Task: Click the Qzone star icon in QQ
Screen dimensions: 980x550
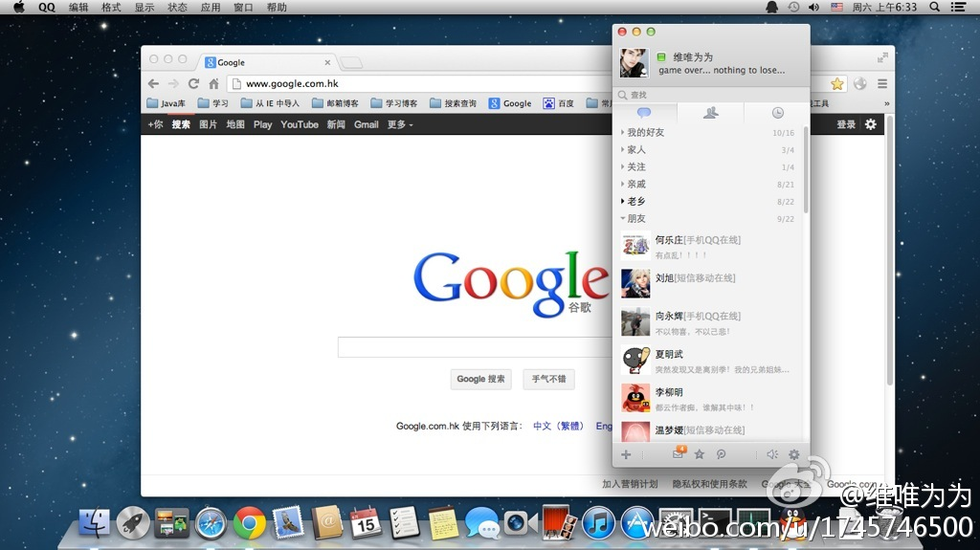Action: coord(700,455)
